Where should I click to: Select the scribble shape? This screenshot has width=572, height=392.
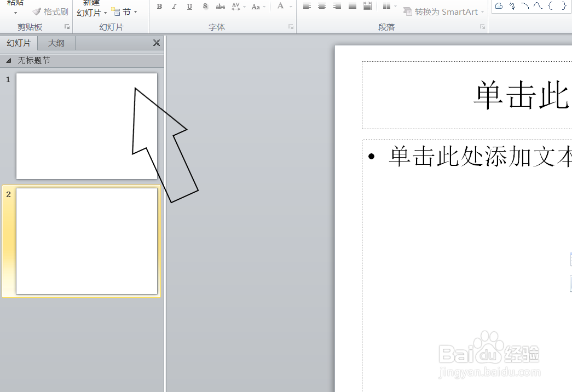click(512, 5)
